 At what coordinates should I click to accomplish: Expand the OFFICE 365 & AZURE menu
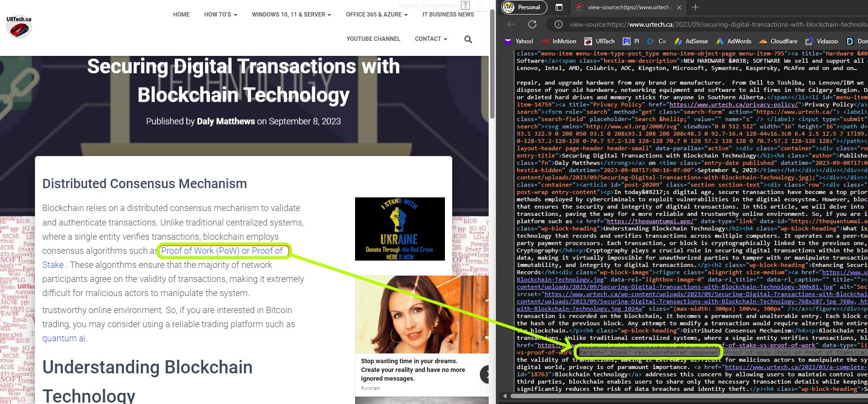click(x=376, y=15)
